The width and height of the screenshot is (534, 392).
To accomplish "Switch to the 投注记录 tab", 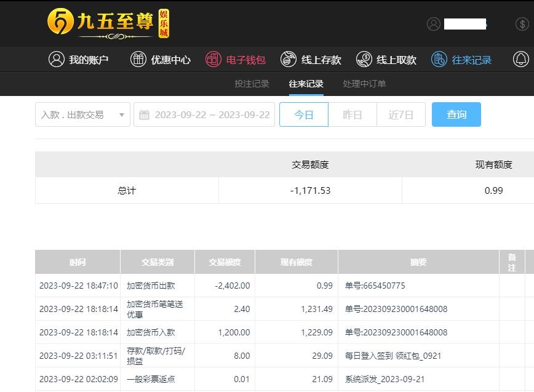I will pyautogui.click(x=252, y=84).
